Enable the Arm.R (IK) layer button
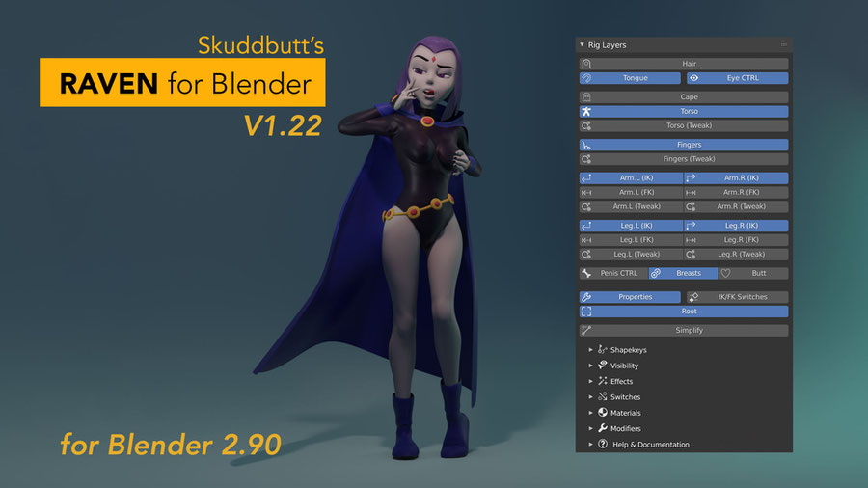The height and width of the screenshot is (488, 868). pos(736,177)
